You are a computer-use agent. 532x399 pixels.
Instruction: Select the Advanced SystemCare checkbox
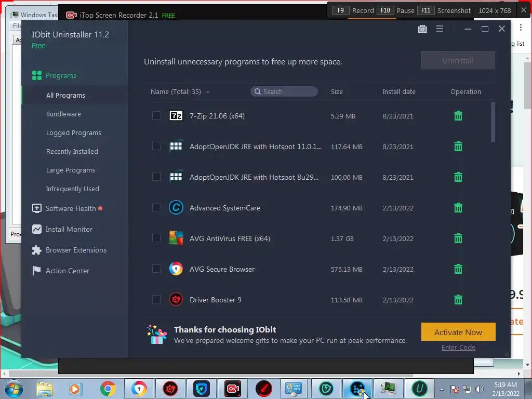[156, 207]
